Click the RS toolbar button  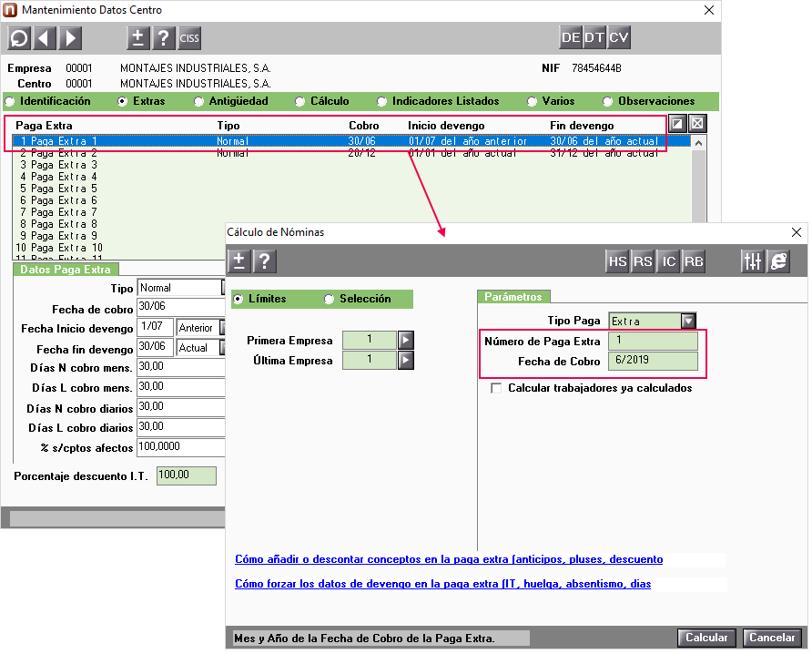click(x=643, y=261)
